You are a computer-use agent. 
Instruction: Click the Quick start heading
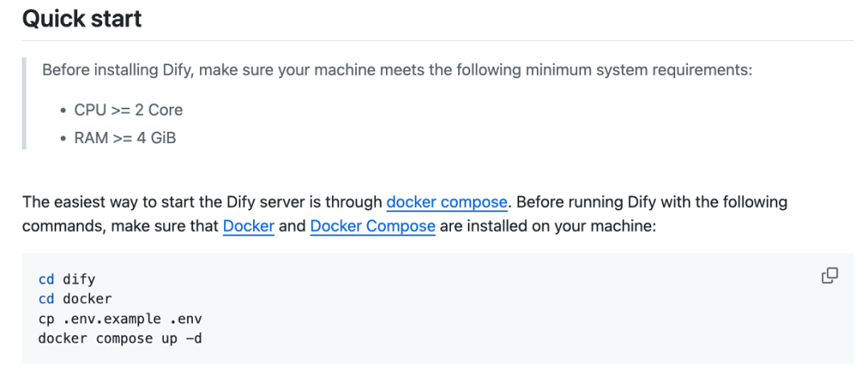point(82,18)
